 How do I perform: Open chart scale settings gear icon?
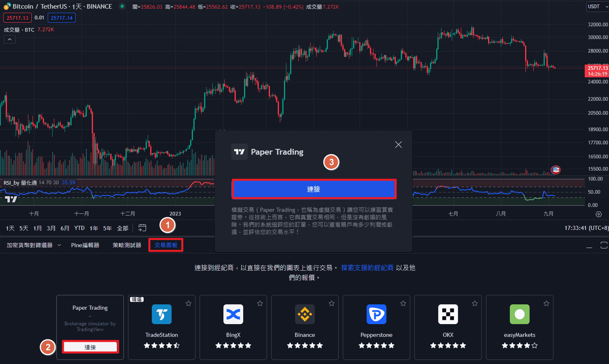tap(599, 214)
